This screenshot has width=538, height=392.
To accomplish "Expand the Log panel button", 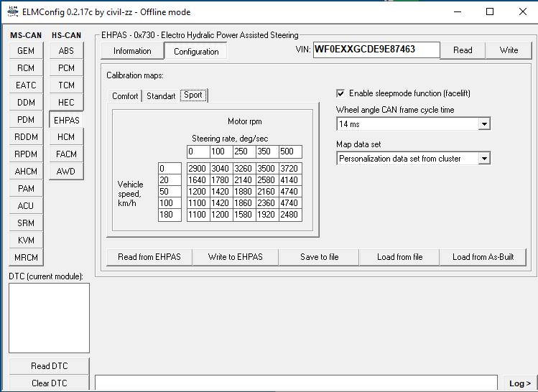I will click(x=516, y=383).
